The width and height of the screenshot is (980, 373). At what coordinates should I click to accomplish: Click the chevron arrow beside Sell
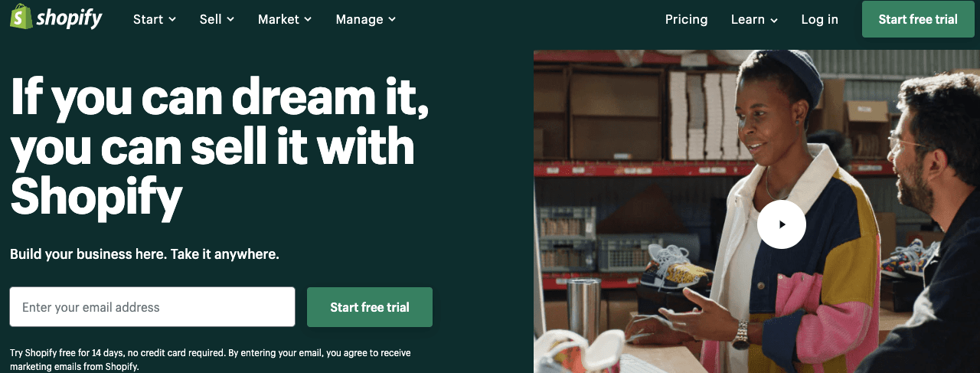pyautogui.click(x=231, y=19)
